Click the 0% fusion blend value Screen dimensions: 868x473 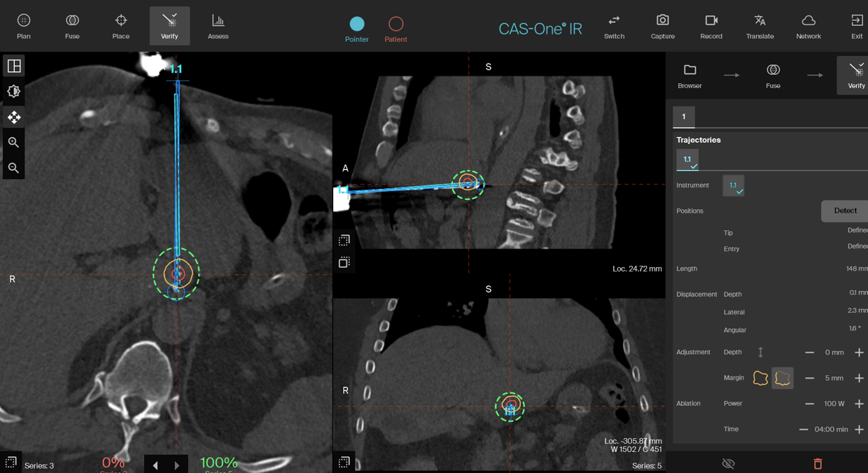point(113,463)
